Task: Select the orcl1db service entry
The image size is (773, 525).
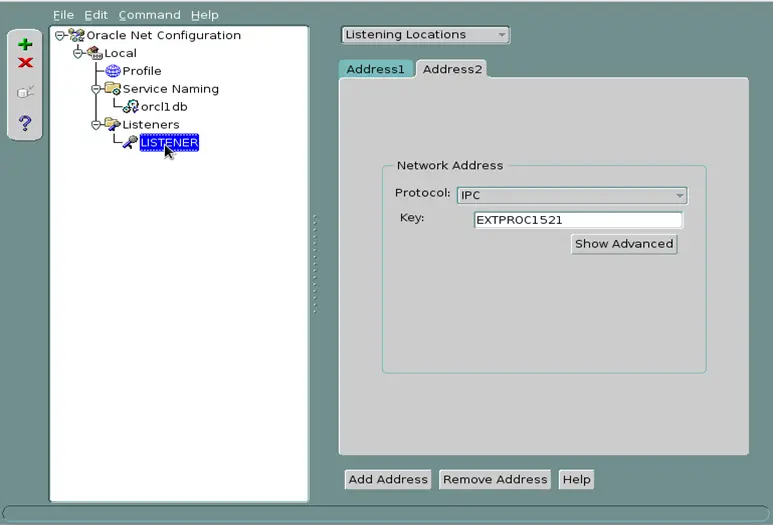Action: click(x=164, y=106)
